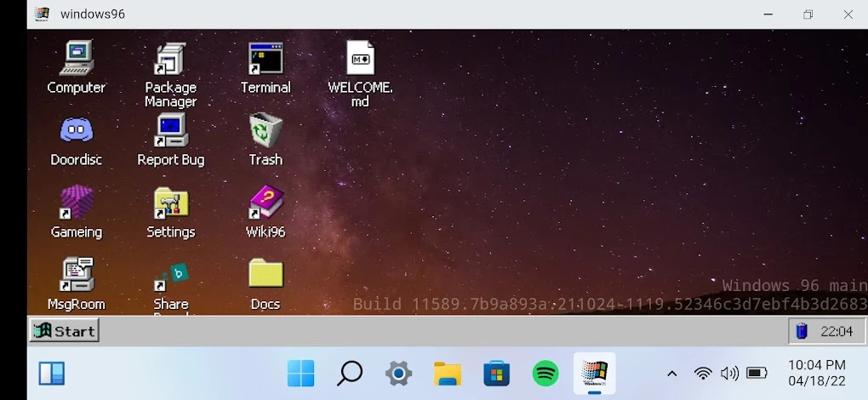The image size is (868, 400).
Task: Open the Docs folder
Action: tap(266, 272)
